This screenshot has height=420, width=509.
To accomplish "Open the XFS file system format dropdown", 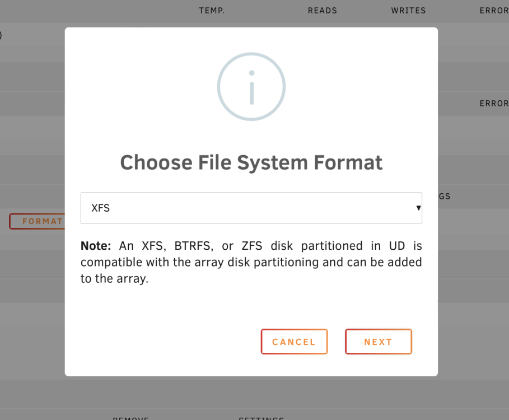I will tap(251, 208).
